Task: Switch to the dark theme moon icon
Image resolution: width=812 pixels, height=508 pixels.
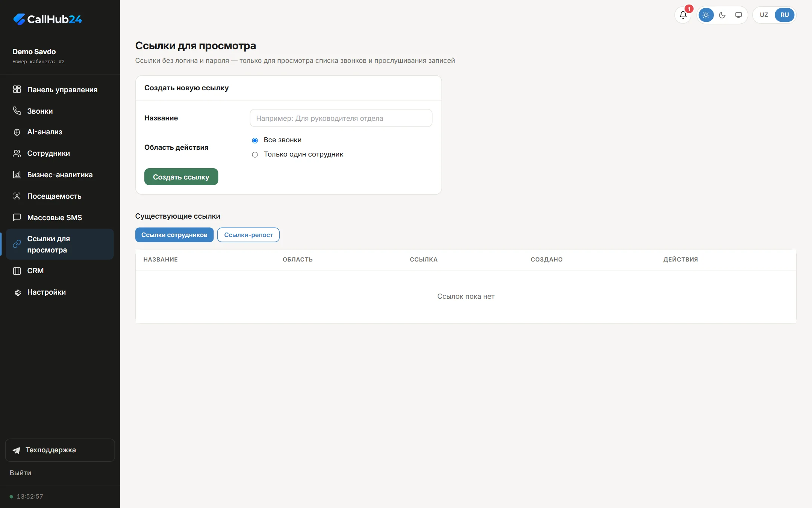Action: (722, 15)
